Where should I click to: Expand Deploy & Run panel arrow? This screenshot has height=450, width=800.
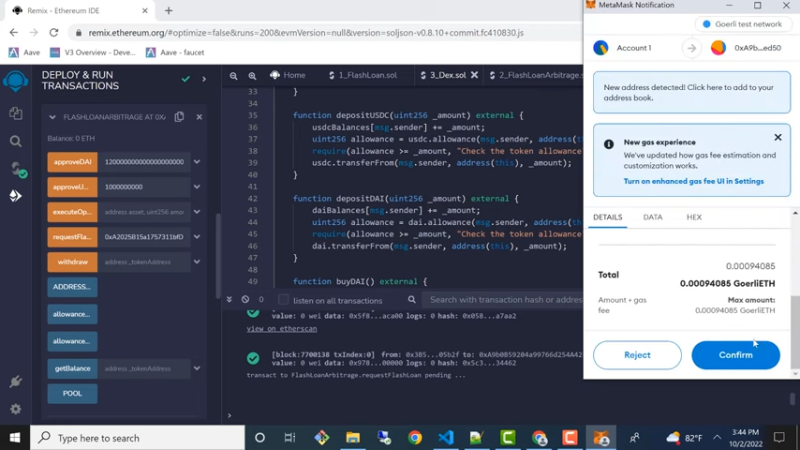click(x=204, y=79)
